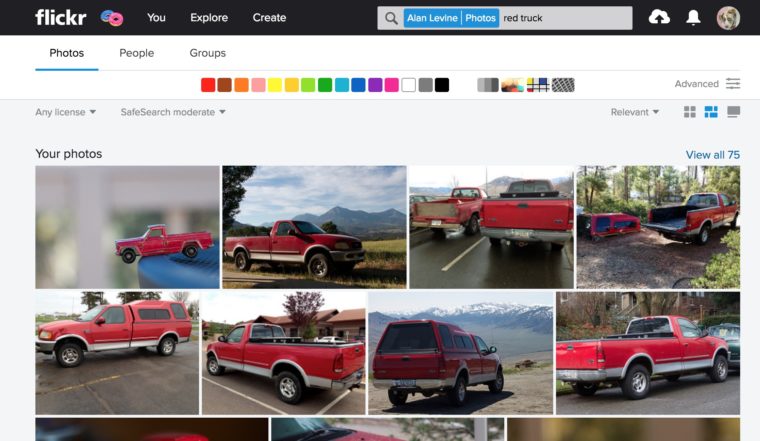Viewport: 760px width, 441px height.
Task: Open the notifications bell
Action: pyautogui.click(x=693, y=17)
